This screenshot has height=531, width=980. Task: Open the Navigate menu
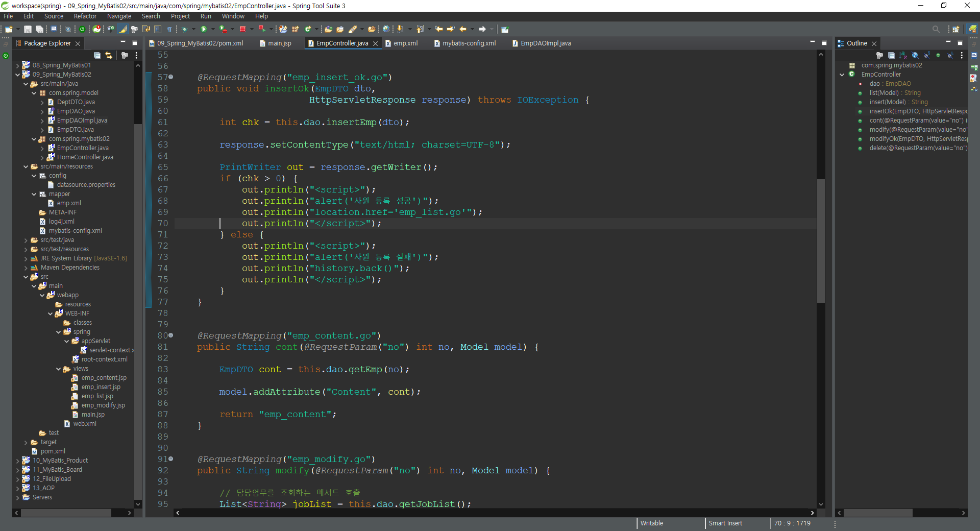click(x=119, y=16)
